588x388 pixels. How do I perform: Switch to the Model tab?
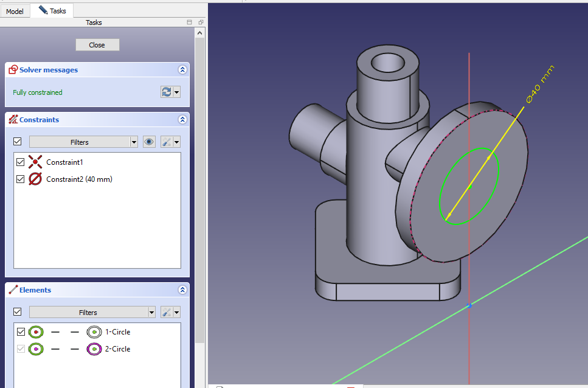15,11
